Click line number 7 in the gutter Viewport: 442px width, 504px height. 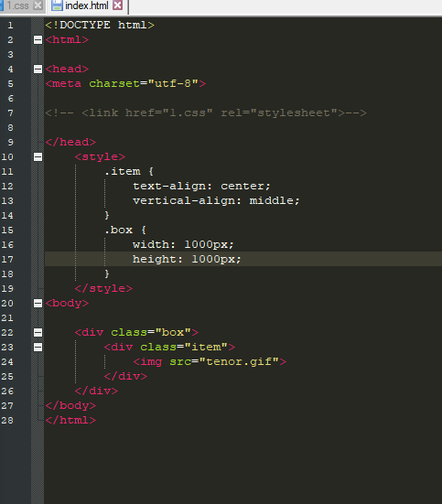11,113
